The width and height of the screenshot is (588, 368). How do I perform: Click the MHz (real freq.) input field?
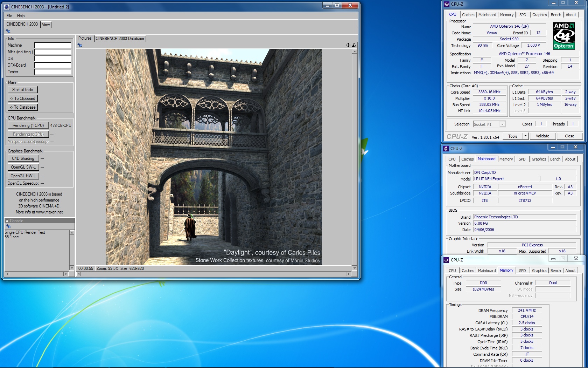(x=53, y=52)
